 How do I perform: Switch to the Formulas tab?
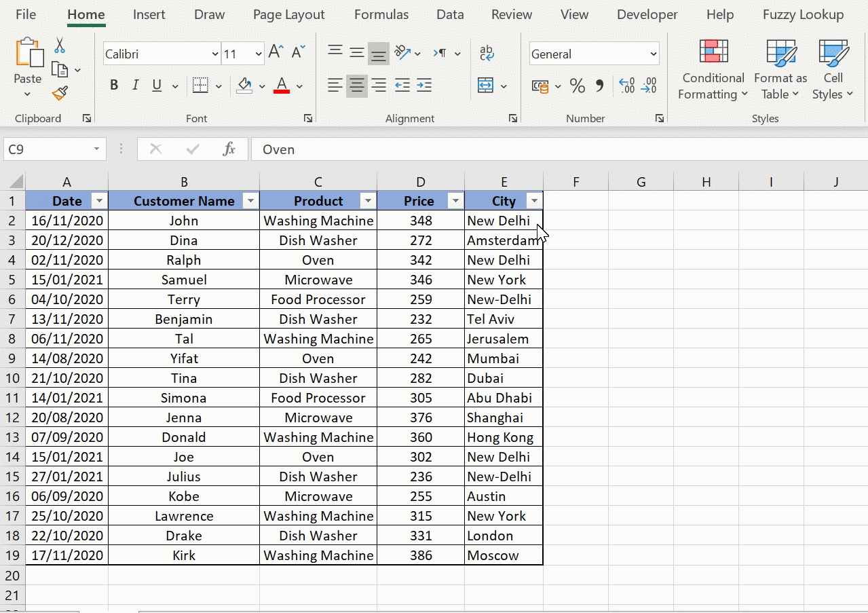click(381, 15)
